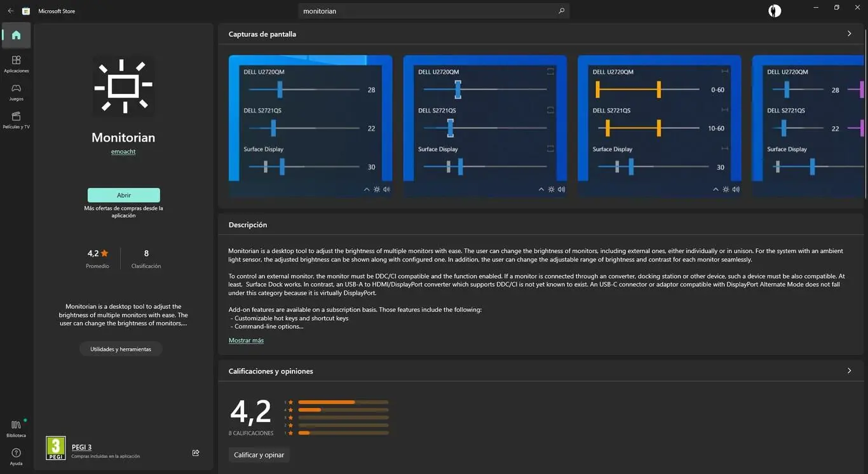Click the short description under the ratings

[x=123, y=315]
